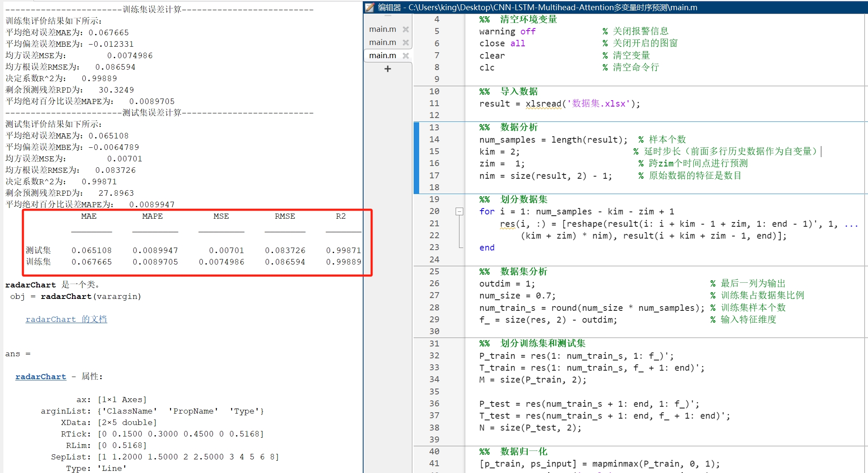The width and height of the screenshot is (868, 473).
Task: Click the end keyword on line 23
Action: 486,248
